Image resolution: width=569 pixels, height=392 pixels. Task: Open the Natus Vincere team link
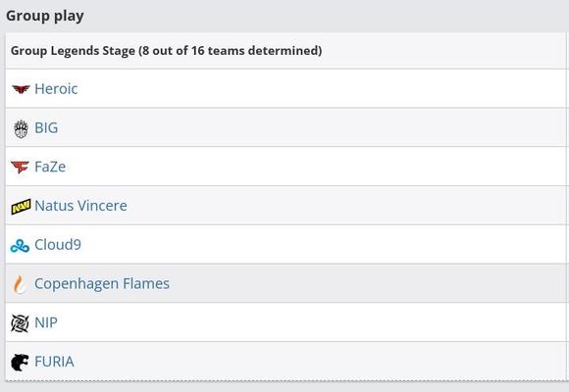80,206
